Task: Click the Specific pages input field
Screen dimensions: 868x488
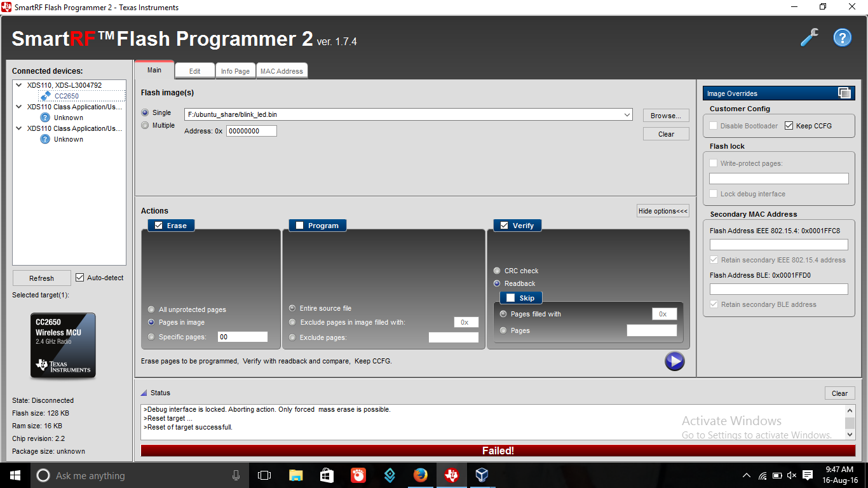Action: tap(243, 337)
